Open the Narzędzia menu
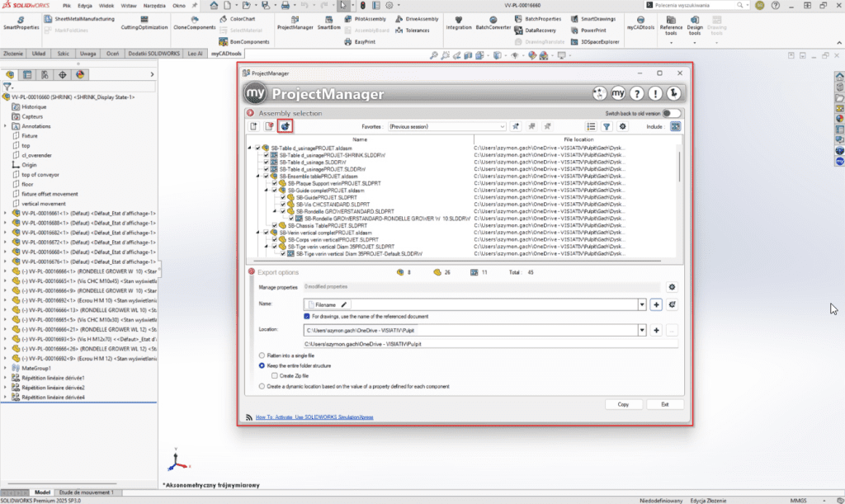The image size is (845, 504). [154, 6]
